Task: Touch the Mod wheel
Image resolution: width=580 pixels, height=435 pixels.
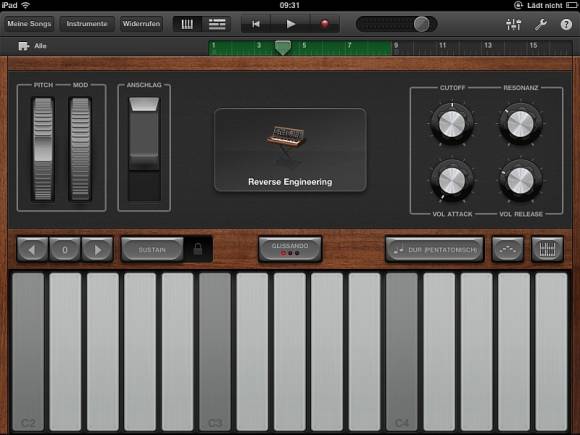Action: 80,149
